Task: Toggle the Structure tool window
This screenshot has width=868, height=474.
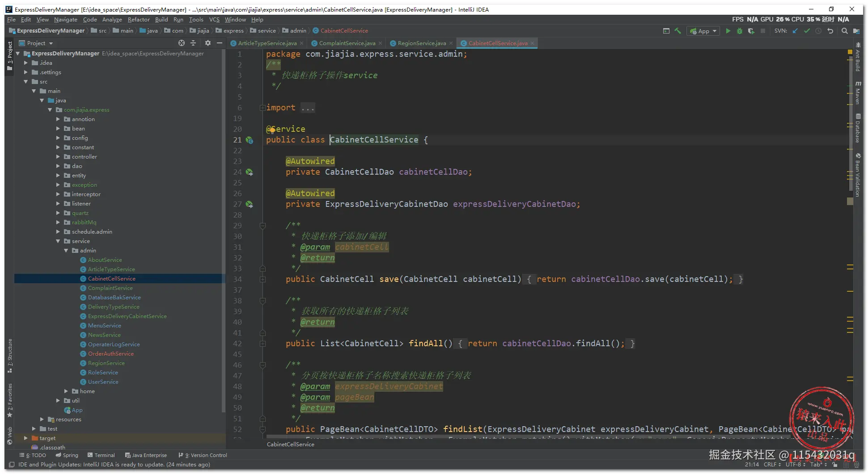Action: tap(10, 355)
